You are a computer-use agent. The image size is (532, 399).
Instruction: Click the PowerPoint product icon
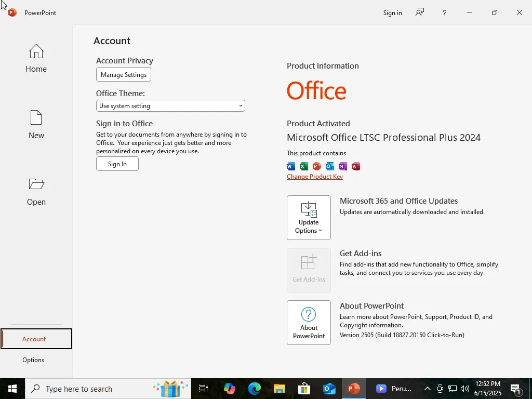click(316, 166)
